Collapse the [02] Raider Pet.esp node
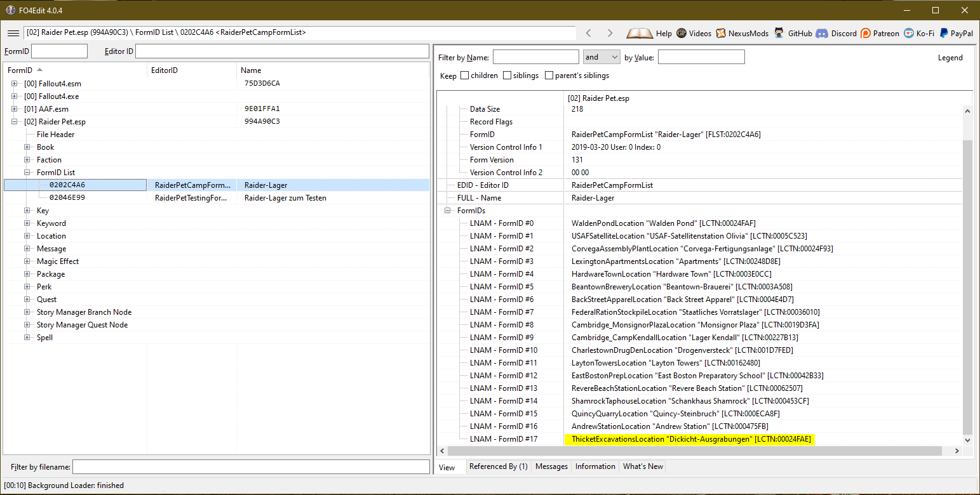Viewport: 980px width, 495px height. (x=15, y=122)
